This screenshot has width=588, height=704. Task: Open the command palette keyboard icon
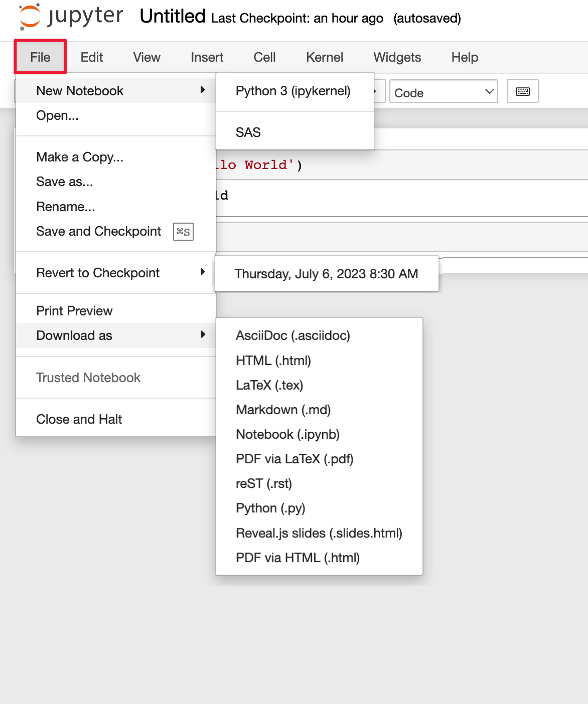(523, 91)
